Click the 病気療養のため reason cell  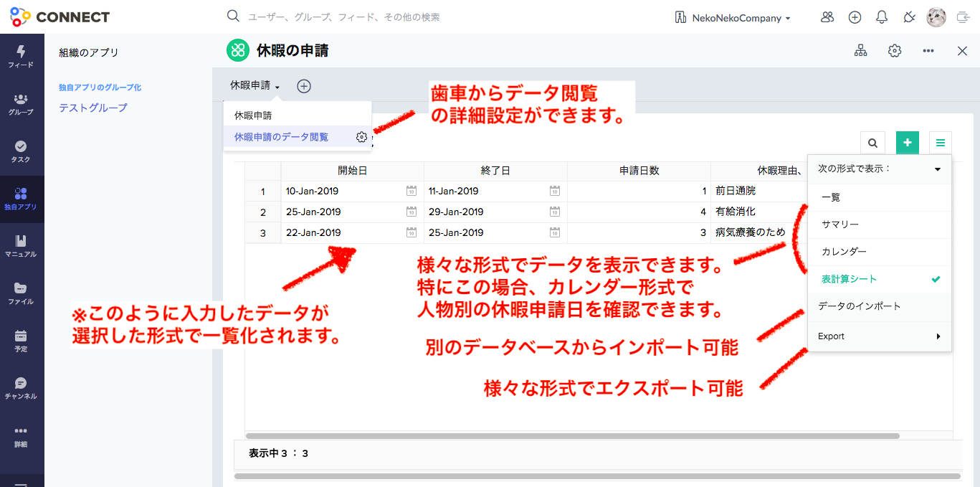pos(759,232)
